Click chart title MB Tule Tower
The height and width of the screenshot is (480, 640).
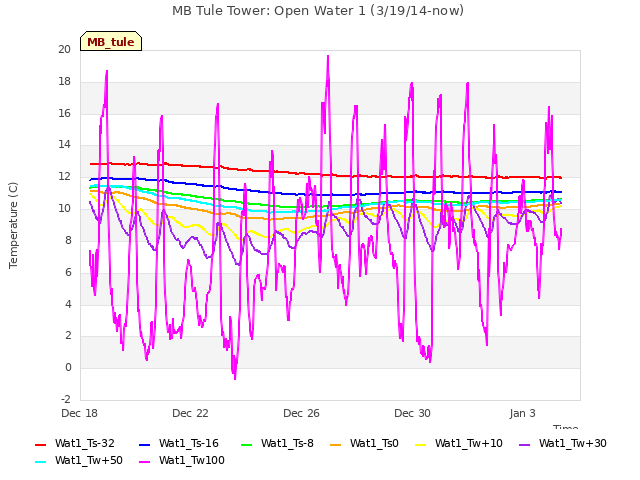(x=318, y=11)
